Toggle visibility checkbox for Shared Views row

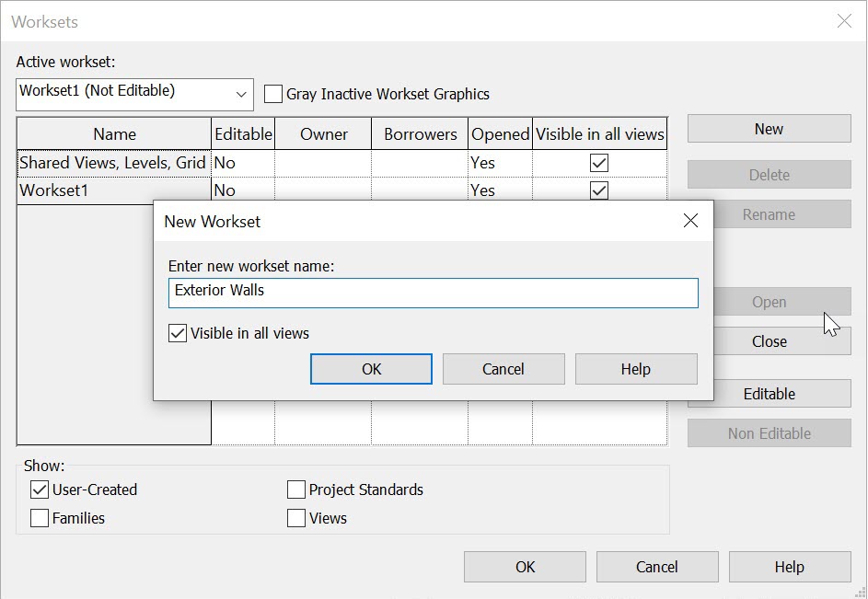599,163
